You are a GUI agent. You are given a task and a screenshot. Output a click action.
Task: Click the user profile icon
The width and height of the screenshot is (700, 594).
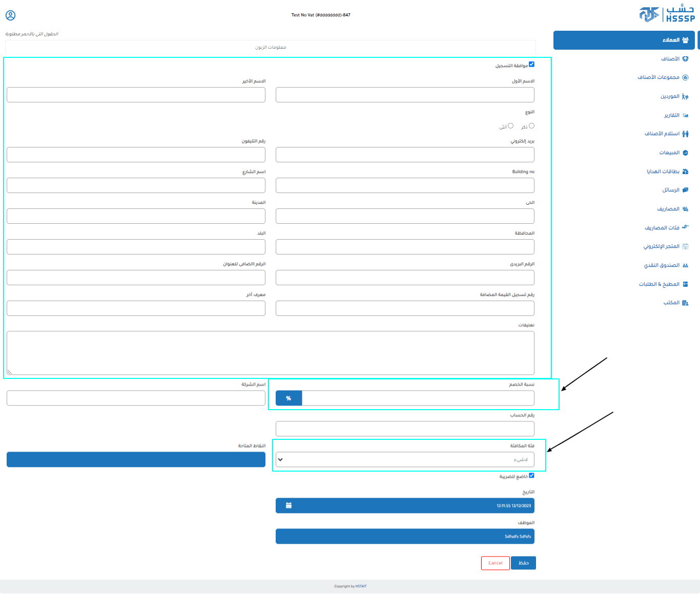[x=10, y=16]
